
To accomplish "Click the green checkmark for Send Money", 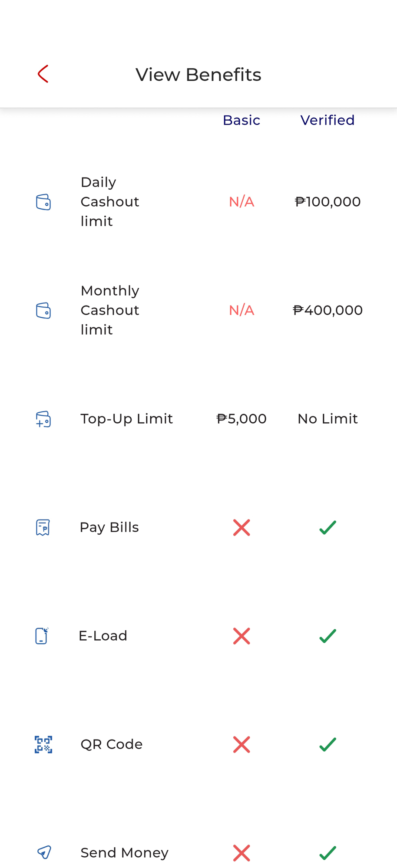I will coord(328,853).
